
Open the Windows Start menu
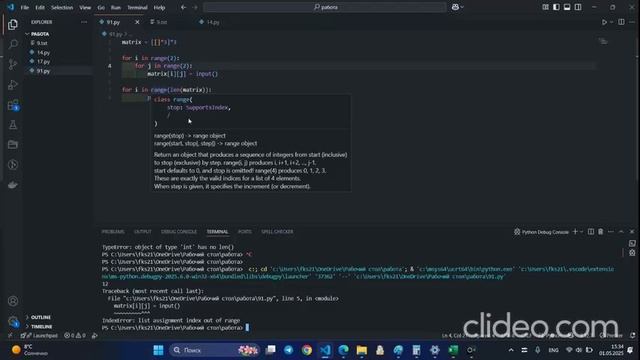[x=158, y=350]
